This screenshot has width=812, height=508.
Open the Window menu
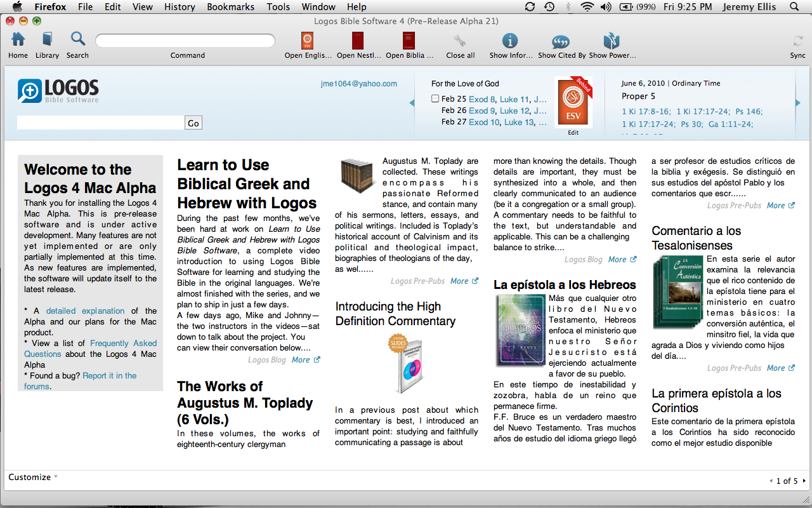pyautogui.click(x=318, y=7)
